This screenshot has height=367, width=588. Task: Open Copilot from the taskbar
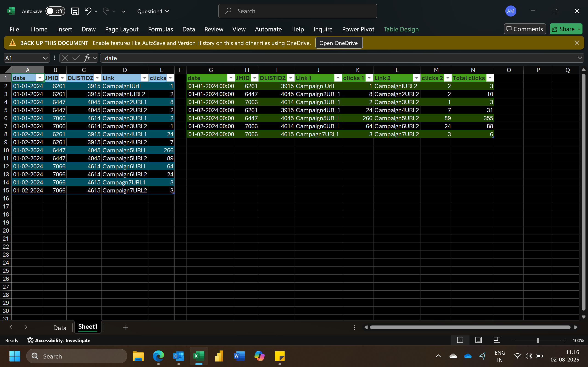(259, 356)
